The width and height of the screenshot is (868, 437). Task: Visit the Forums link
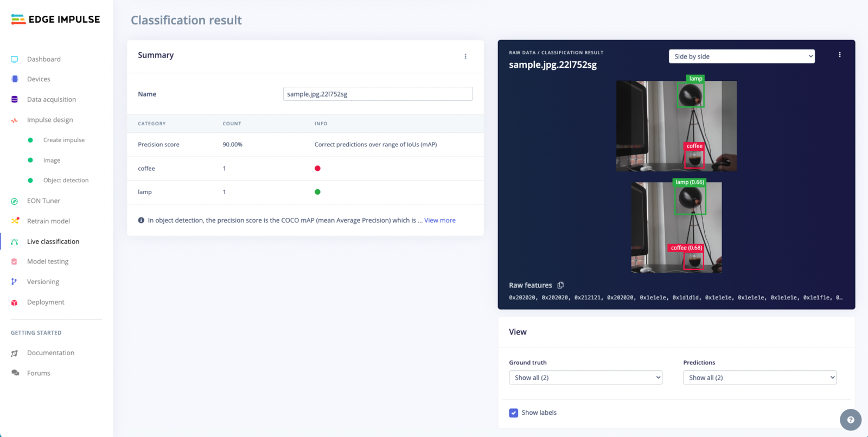39,374
